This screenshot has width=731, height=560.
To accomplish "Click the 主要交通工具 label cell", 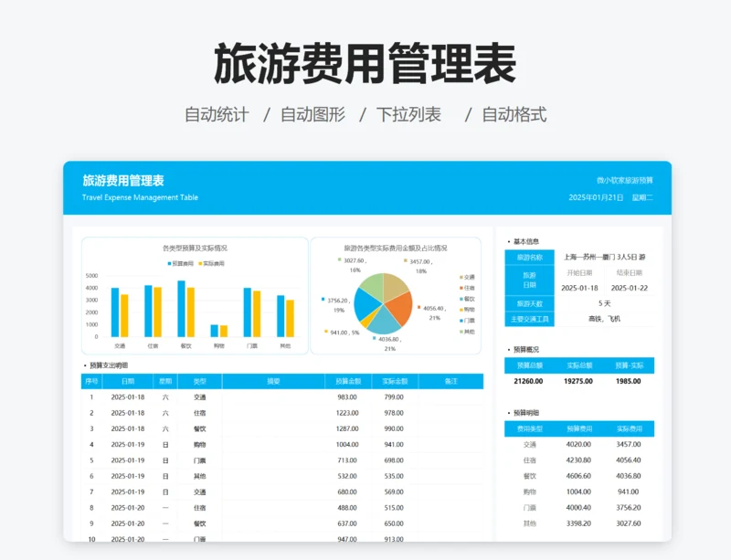I will click(x=530, y=320).
